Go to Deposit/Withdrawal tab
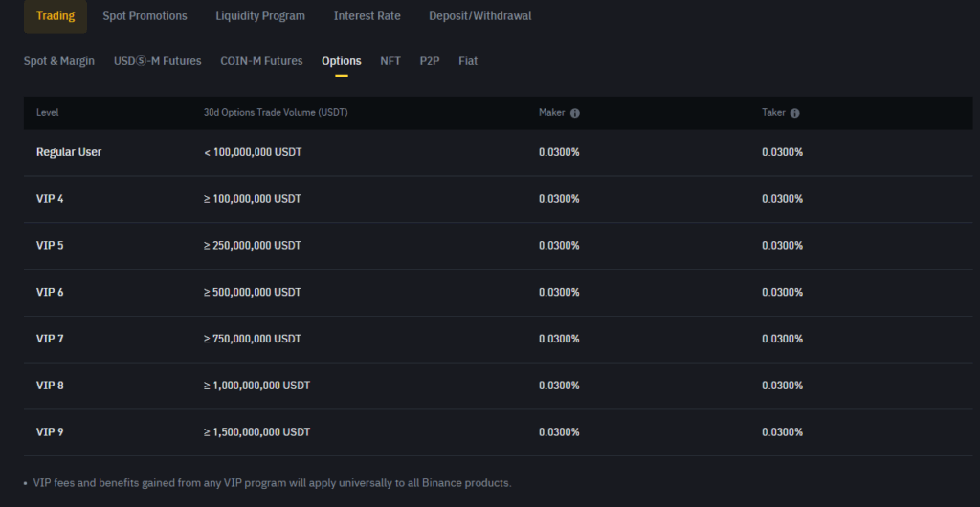 (480, 16)
